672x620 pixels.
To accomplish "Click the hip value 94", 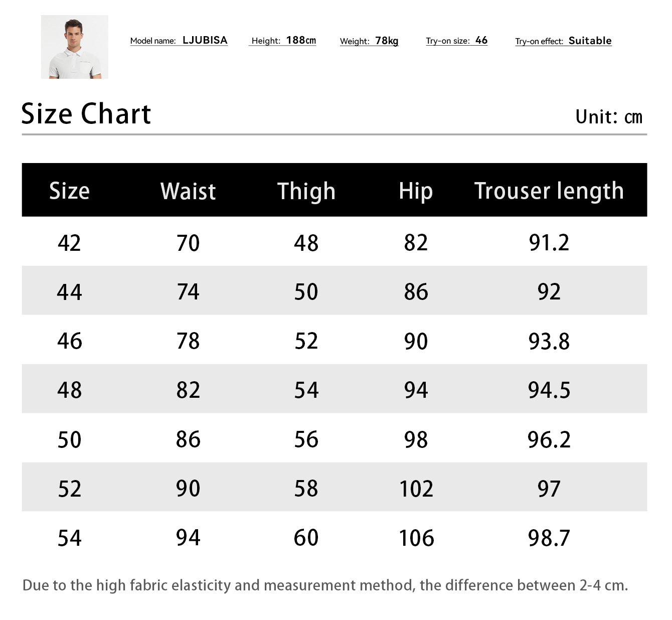I will pos(416,390).
